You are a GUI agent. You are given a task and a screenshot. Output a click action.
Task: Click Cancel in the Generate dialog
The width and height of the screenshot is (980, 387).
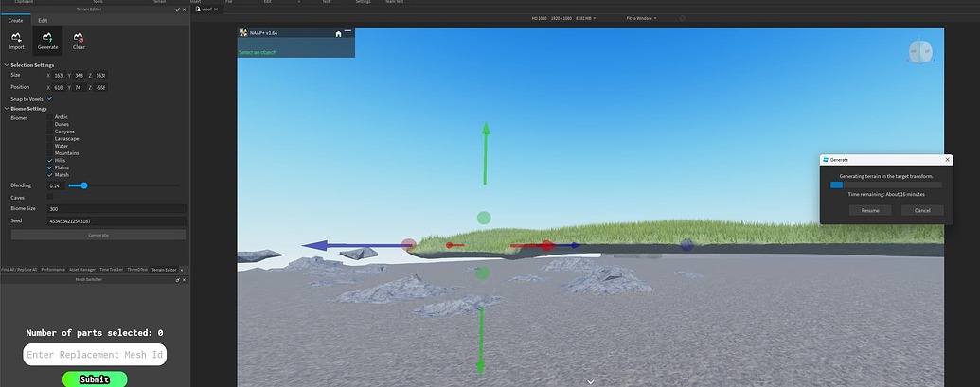[x=922, y=210]
